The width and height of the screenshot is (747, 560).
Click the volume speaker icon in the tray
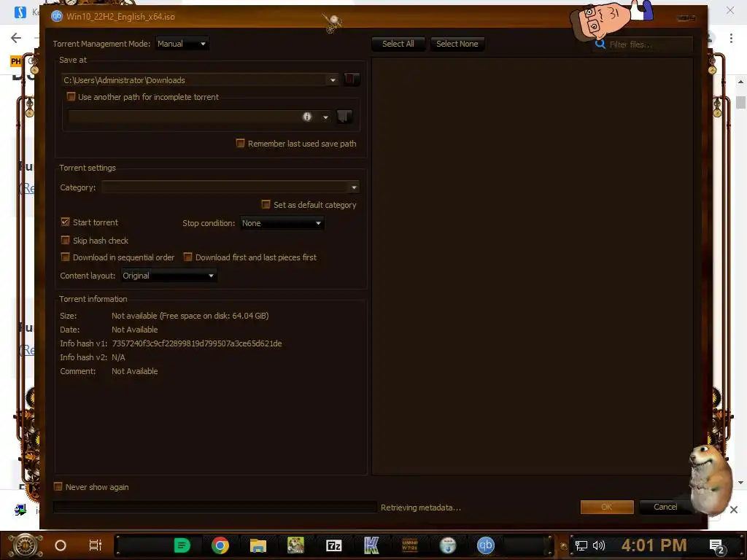599,545
